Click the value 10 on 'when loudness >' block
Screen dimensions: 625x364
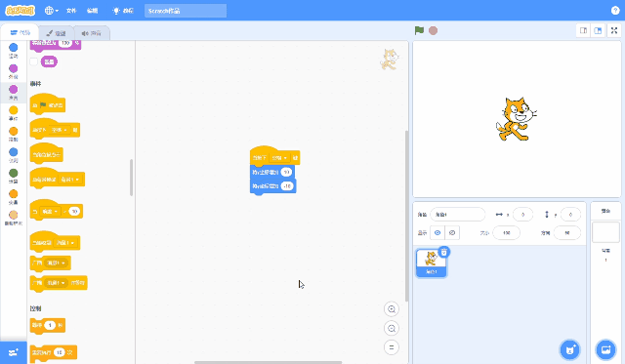pos(74,212)
